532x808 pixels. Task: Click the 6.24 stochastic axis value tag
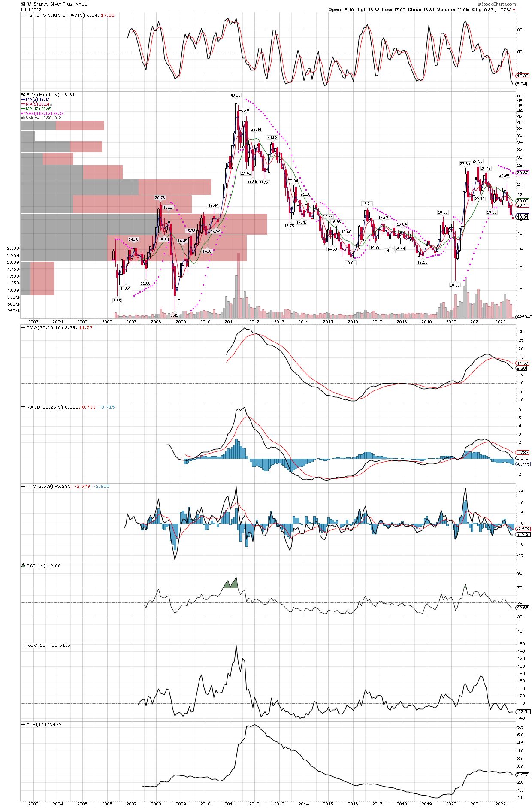pos(521,84)
